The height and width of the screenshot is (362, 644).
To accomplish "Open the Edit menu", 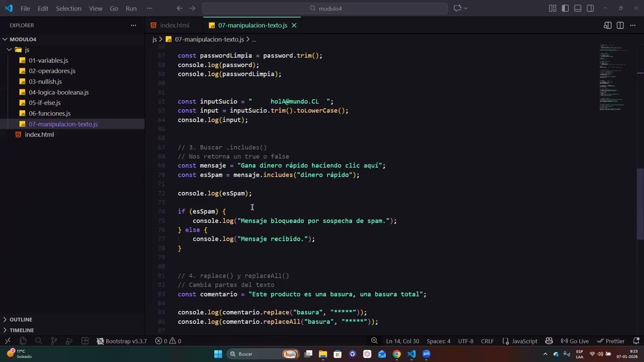I will tap(43, 8).
